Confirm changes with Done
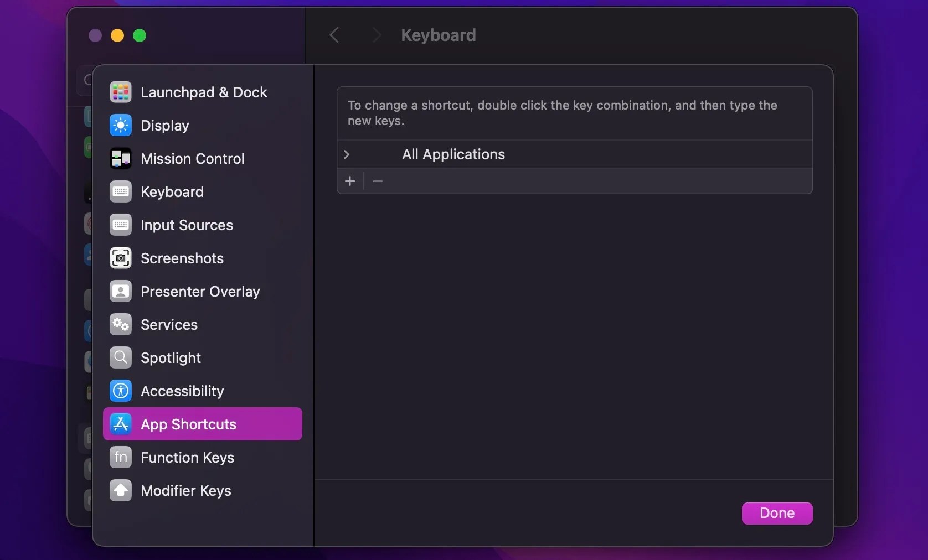This screenshot has height=560, width=928. (x=776, y=514)
